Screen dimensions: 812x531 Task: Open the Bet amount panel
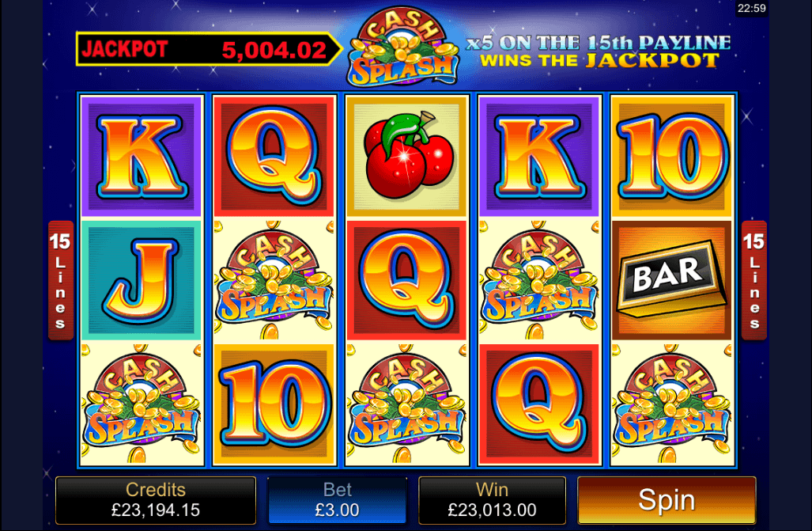click(337, 500)
